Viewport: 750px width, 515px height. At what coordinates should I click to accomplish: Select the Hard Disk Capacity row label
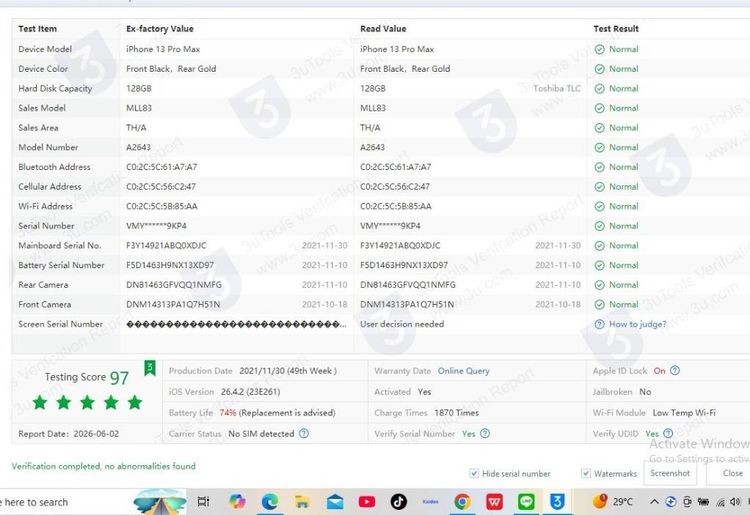pyautogui.click(x=55, y=88)
